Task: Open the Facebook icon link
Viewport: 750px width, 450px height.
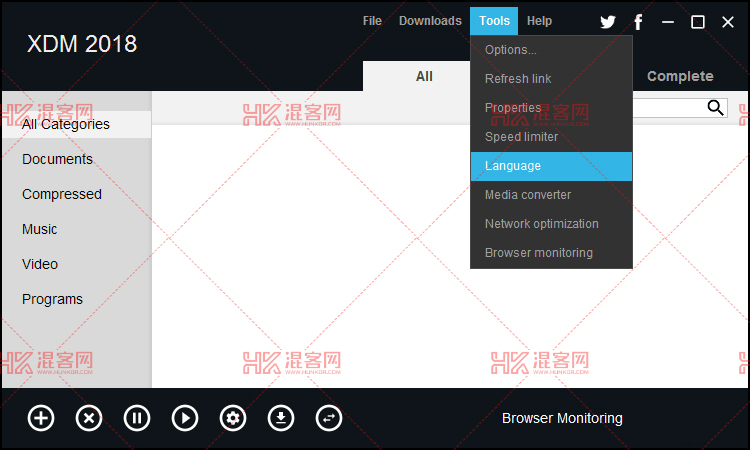Action: point(638,22)
